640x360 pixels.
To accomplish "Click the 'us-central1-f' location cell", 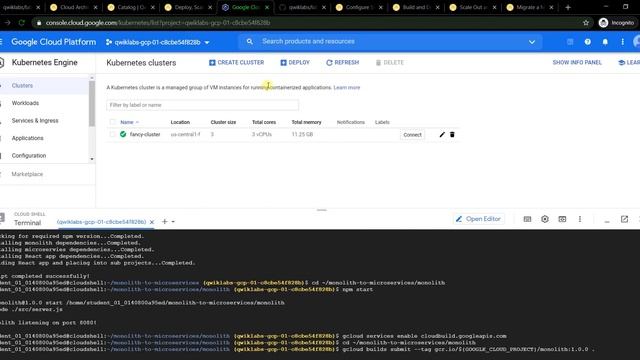I will 185,134.
